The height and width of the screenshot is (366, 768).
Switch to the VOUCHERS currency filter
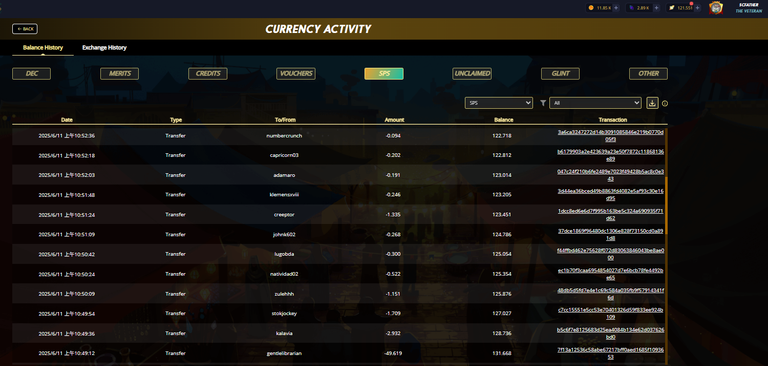coord(296,73)
